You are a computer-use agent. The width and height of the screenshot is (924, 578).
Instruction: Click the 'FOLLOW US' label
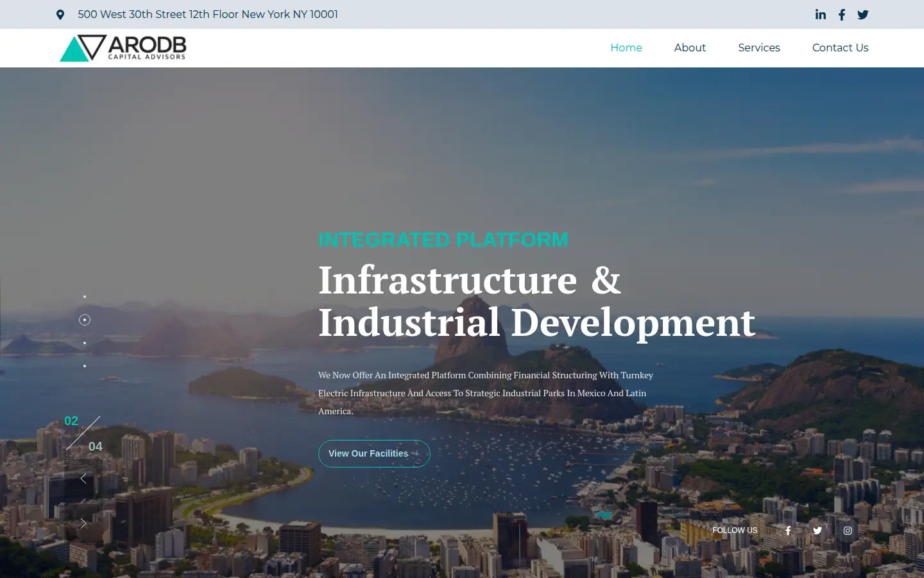point(735,530)
